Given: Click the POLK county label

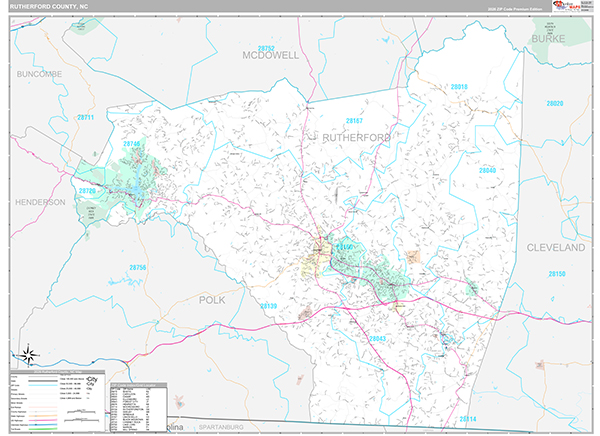Looking at the screenshot, I should tap(212, 300).
